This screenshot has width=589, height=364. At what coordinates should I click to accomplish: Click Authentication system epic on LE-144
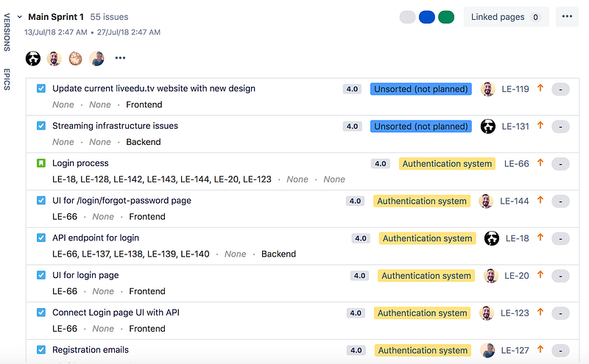[422, 201]
